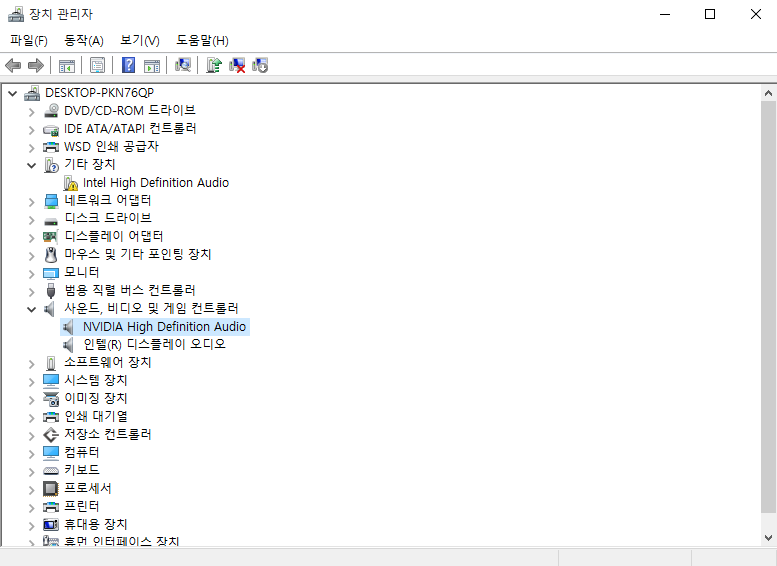This screenshot has height=566, width=777.
Task: Click the blue Help question-mark icon
Action: point(128,65)
